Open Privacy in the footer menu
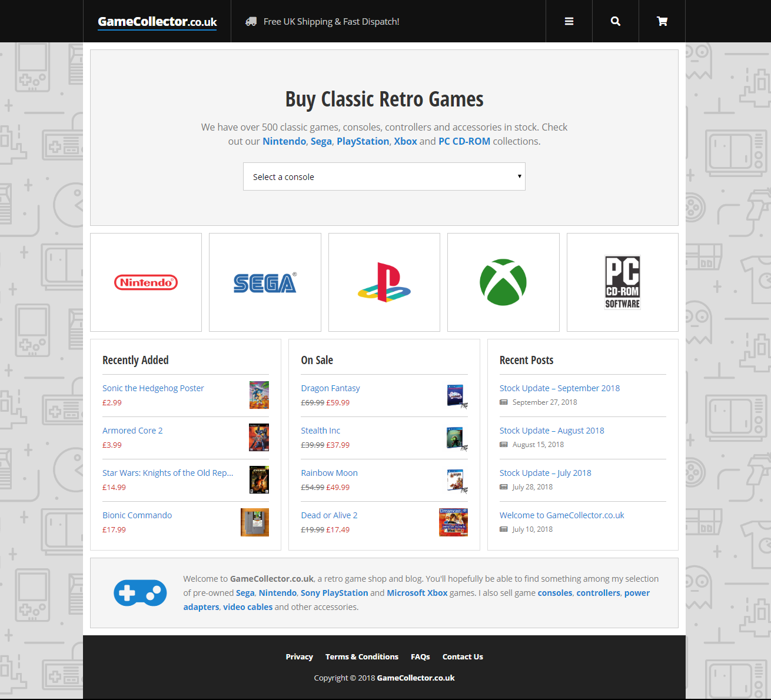This screenshot has width=771, height=700. 299,656
